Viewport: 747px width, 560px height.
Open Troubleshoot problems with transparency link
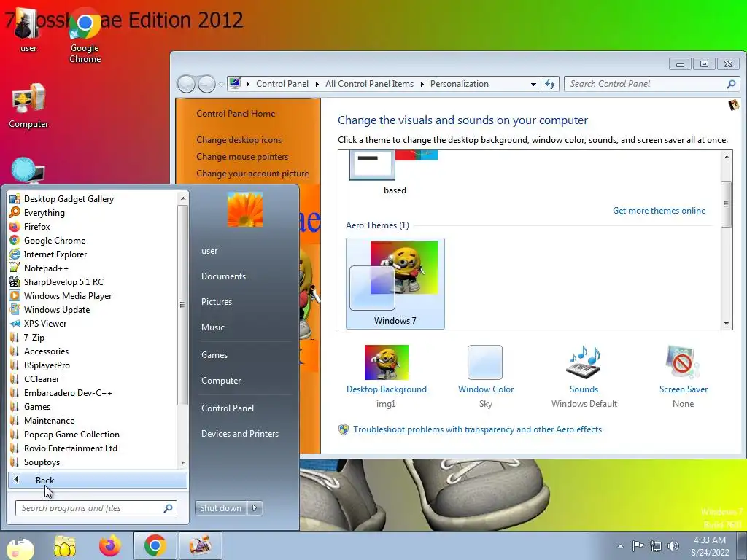coord(477,429)
